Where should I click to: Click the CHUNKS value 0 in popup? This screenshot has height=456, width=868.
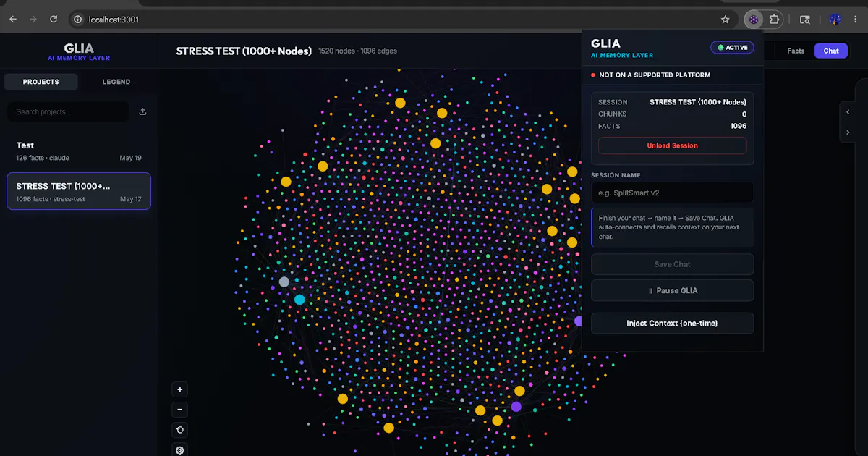click(x=744, y=114)
